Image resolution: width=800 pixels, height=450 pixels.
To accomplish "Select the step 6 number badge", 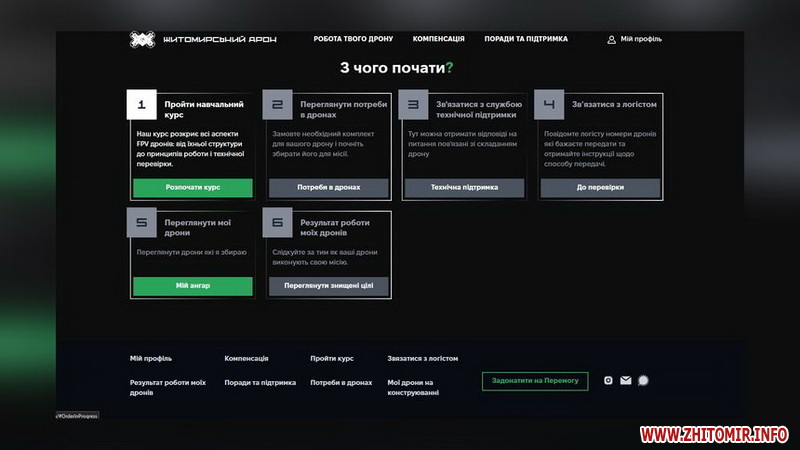I will click(277, 223).
